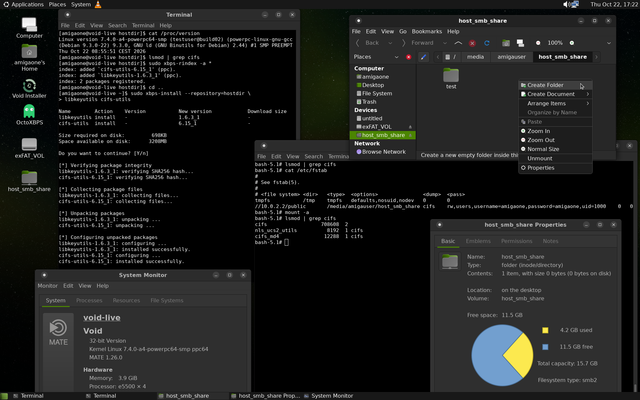Expand the toolbar overflow chevron in file manager
This screenshot has height=400, width=640.
pyautogui.click(x=609, y=43)
